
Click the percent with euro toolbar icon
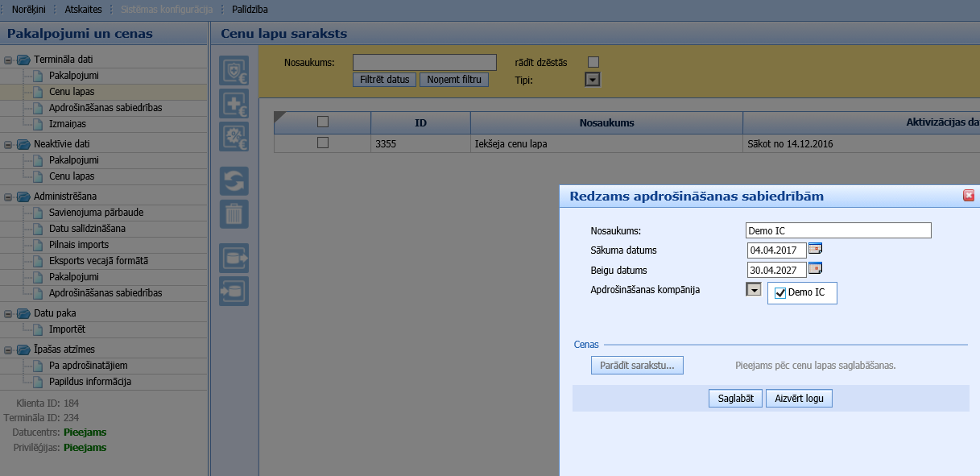234,137
